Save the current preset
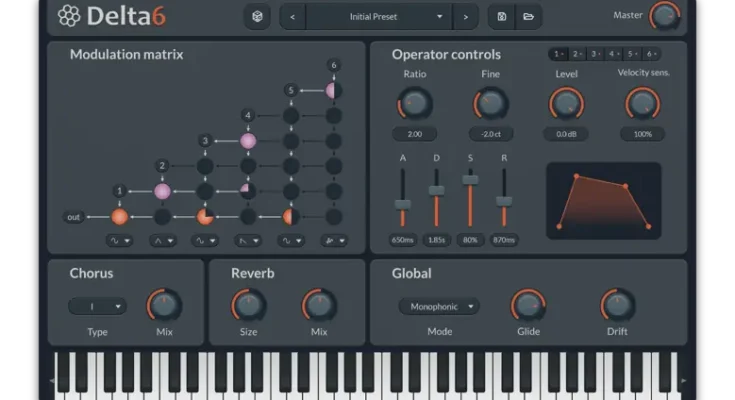This screenshot has width=735, height=400. [502, 17]
